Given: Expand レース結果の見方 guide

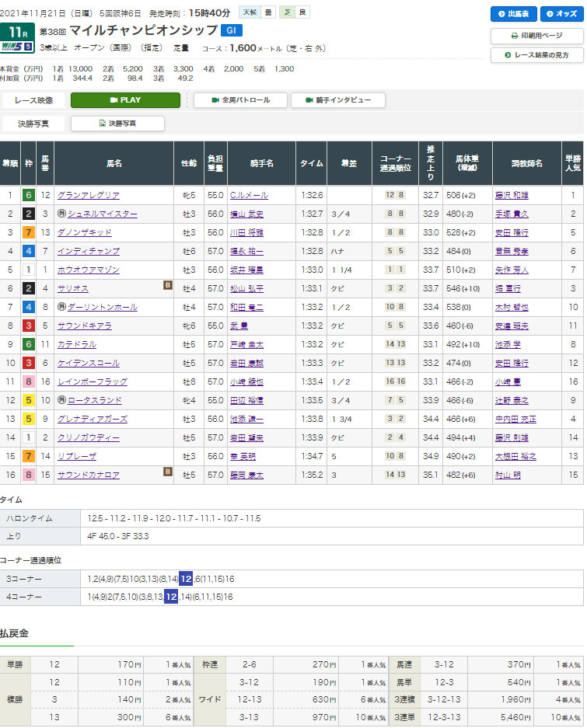Looking at the screenshot, I should pyautogui.click(x=536, y=55).
